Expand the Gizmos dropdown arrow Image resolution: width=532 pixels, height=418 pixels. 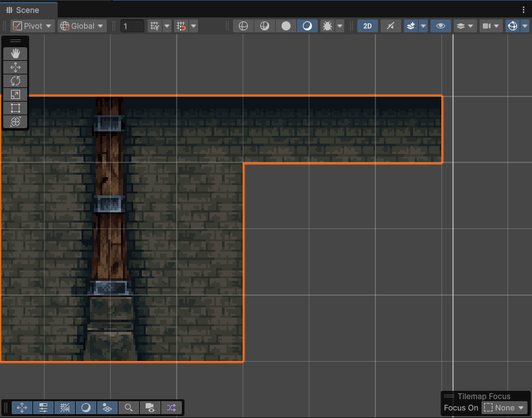coord(525,26)
